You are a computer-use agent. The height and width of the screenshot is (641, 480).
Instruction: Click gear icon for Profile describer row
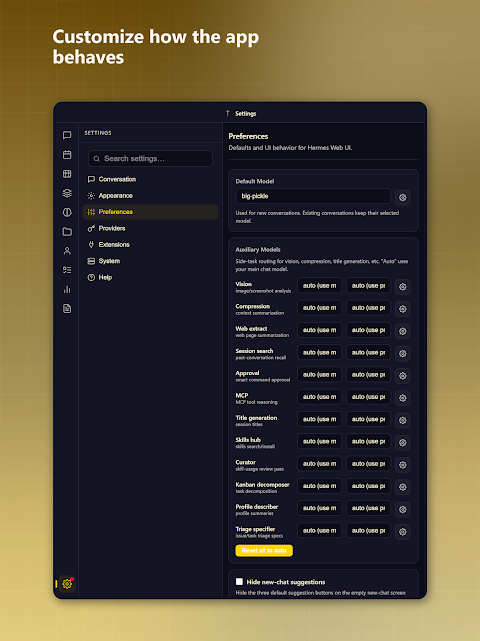click(x=403, y=509)
